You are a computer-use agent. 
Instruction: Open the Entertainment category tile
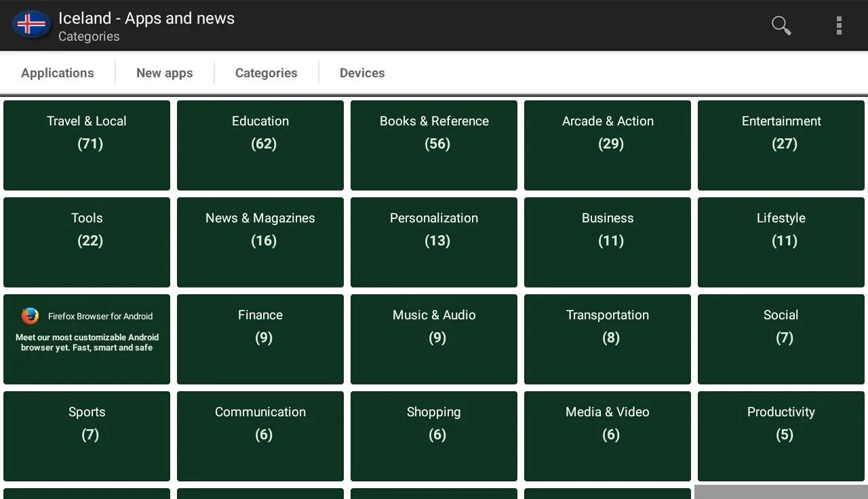pyautogui.click(x=781, y=145)
